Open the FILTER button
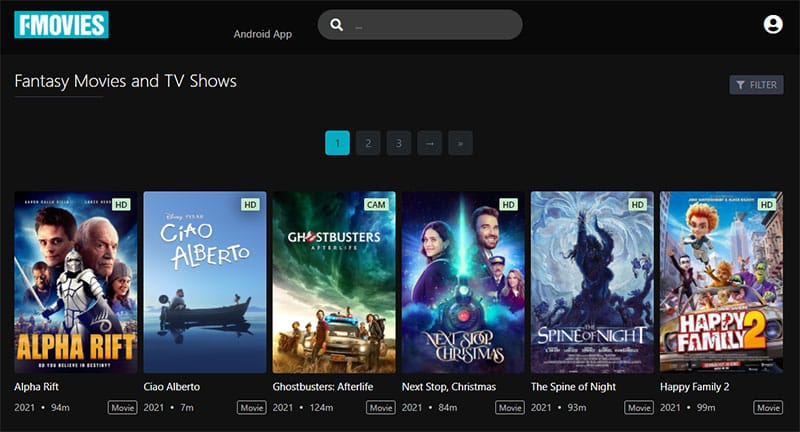Viewport: 800px width, 432px height. 756,85
